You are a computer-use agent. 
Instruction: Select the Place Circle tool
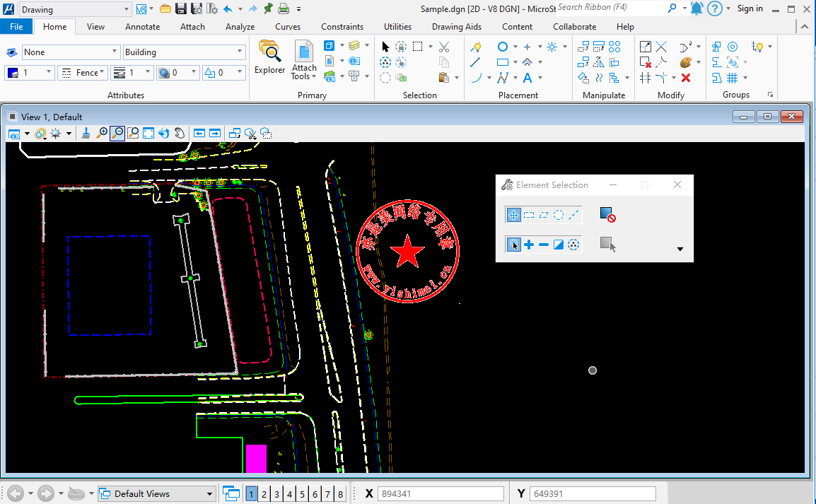click(502, 47)
